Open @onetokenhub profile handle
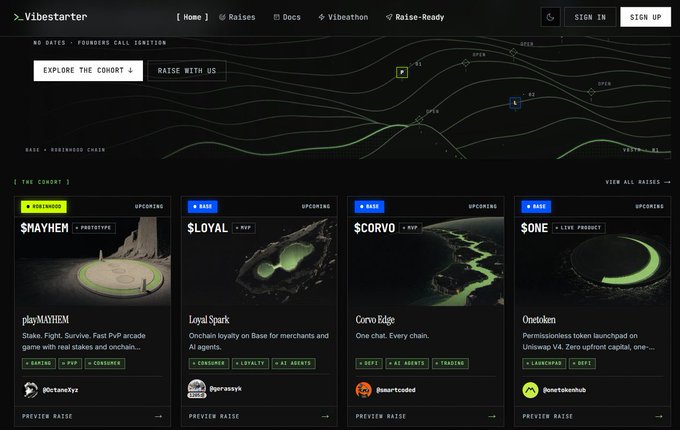Viewport: 680px width, 430px height. coord(564,390)
